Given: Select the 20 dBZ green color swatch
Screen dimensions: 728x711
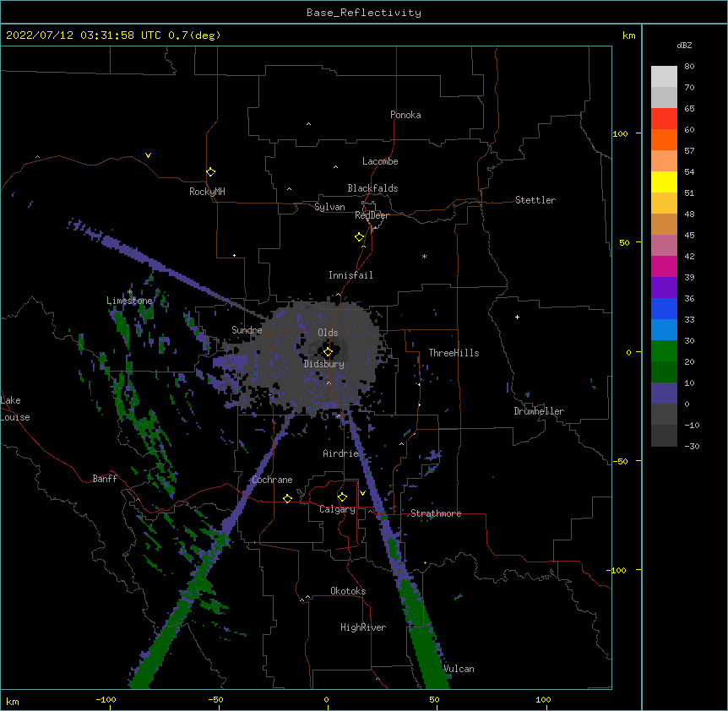Looking at the screenshot, I should tap(664, 372).
